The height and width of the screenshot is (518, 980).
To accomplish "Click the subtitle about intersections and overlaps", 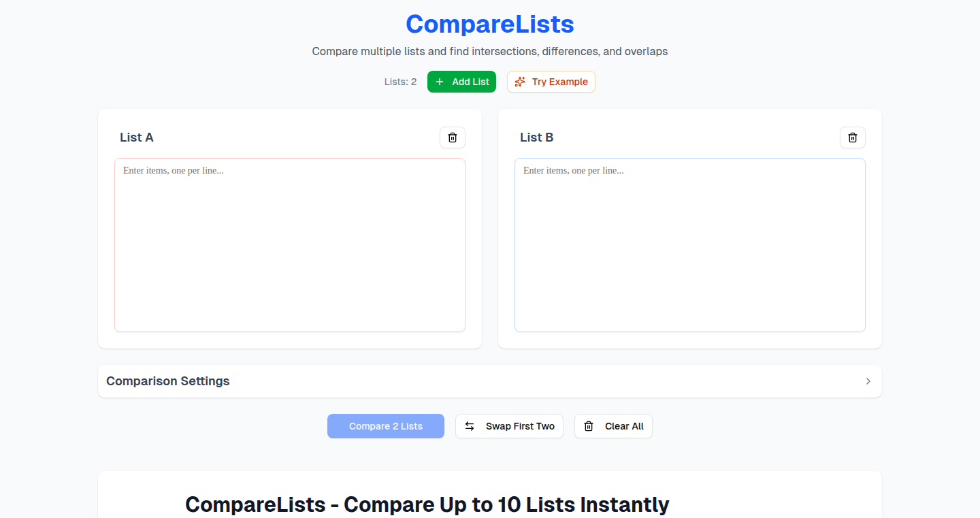I will coord(490,51).
